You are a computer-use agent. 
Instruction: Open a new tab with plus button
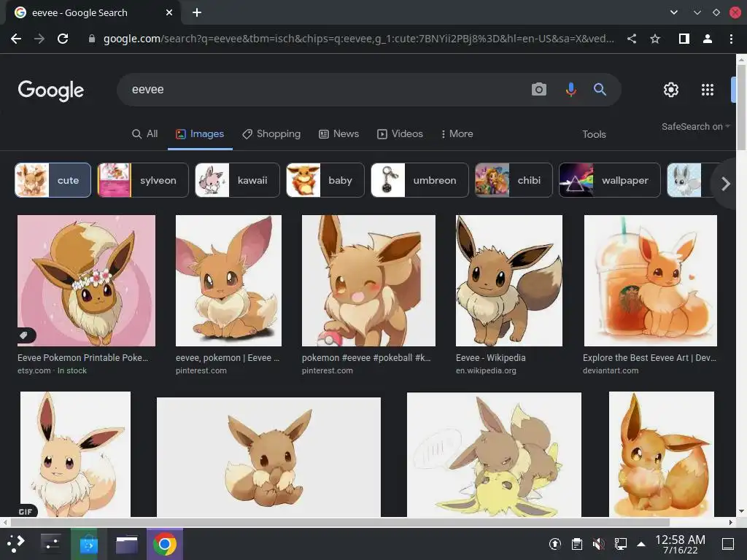pyautogui.click(x=197, y=12)
